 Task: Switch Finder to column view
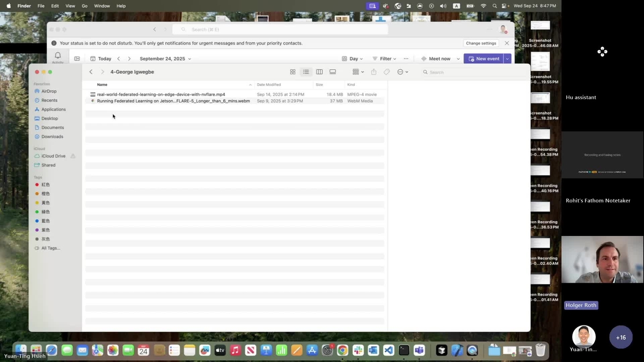click(x=319, y=72)
